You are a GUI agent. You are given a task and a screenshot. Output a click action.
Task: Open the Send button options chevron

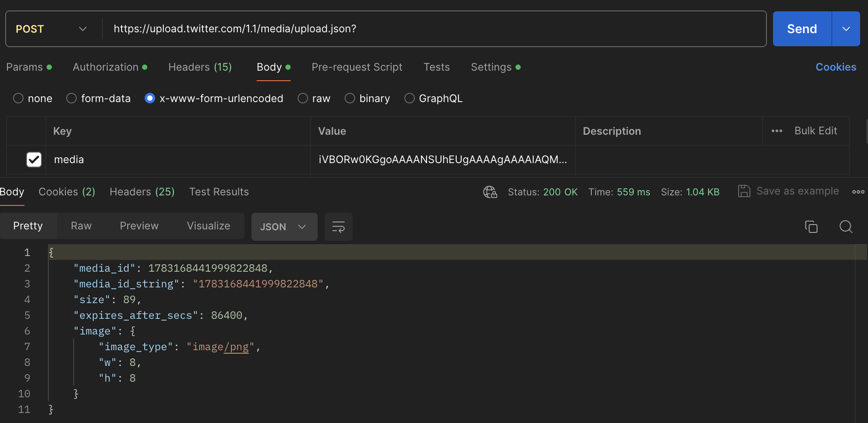click(x=846, y=29)
